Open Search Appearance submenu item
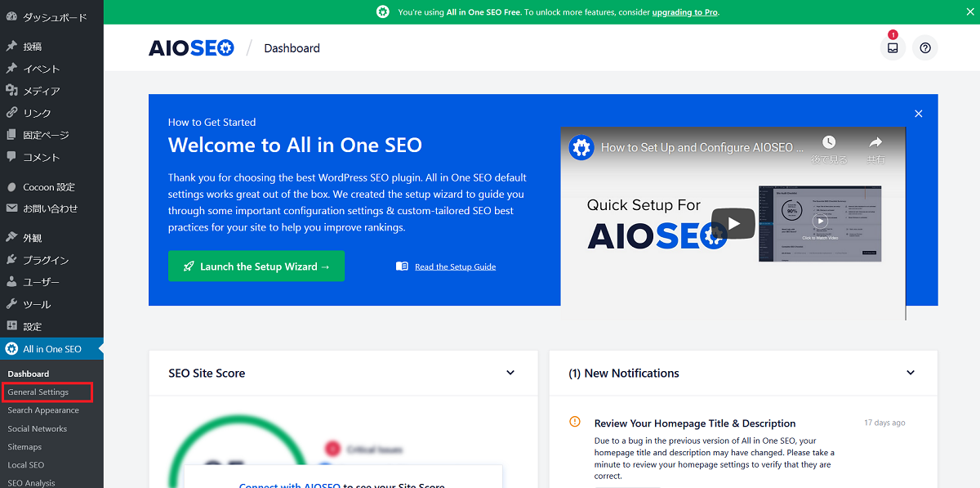The image size is (980, 488). (43, 410)
